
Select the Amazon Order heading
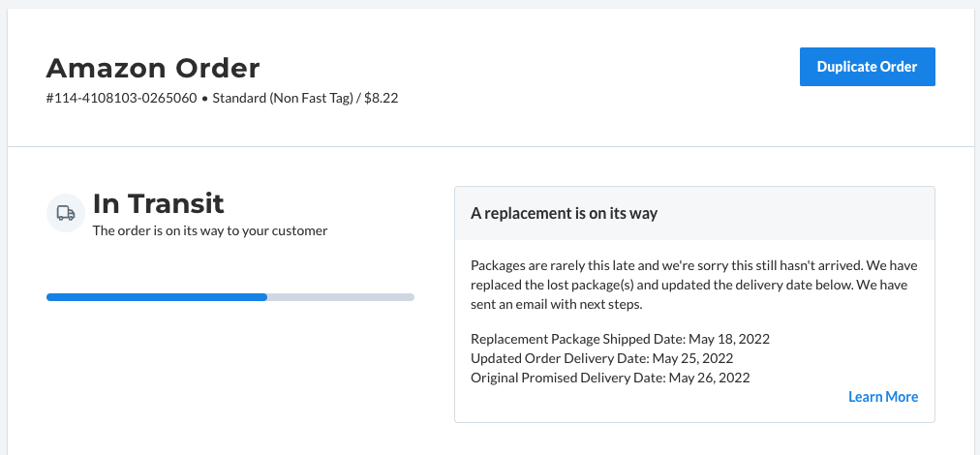pos(152,68)
